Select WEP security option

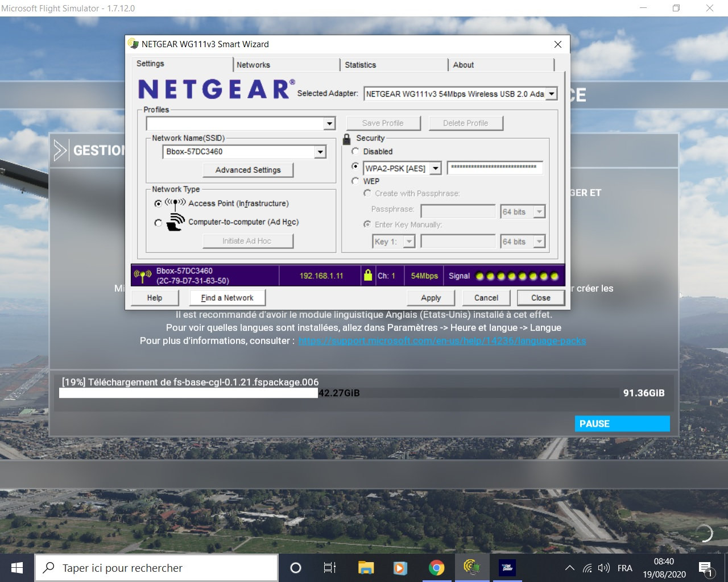tap(355, 181)
